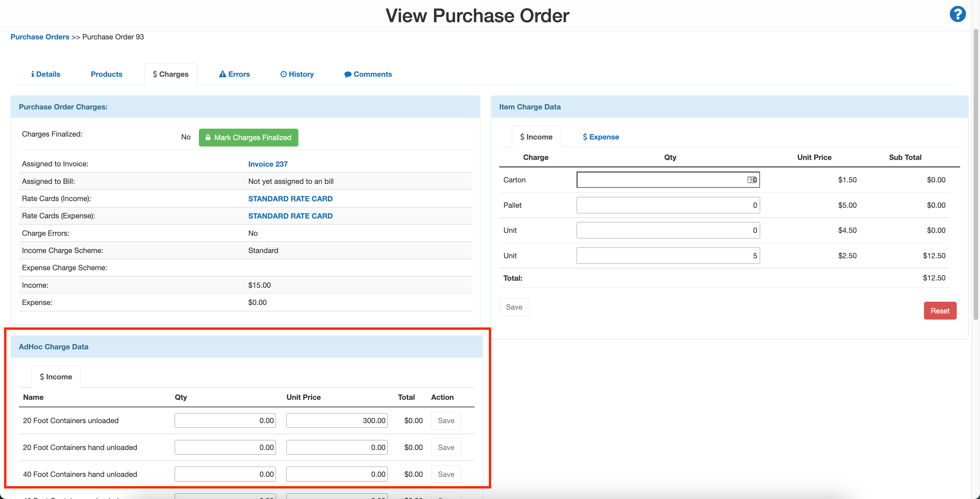The width and height of the screenshot is (980, 499).
Task: Open the income STANDARD RATE CARD link
Action: coord(290,199)
